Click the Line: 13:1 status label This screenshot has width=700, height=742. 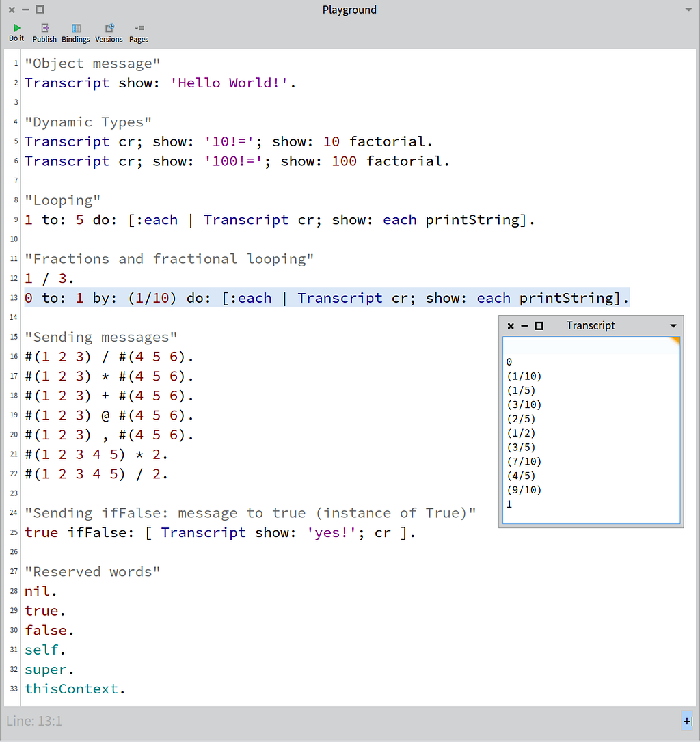pos(34,722)
